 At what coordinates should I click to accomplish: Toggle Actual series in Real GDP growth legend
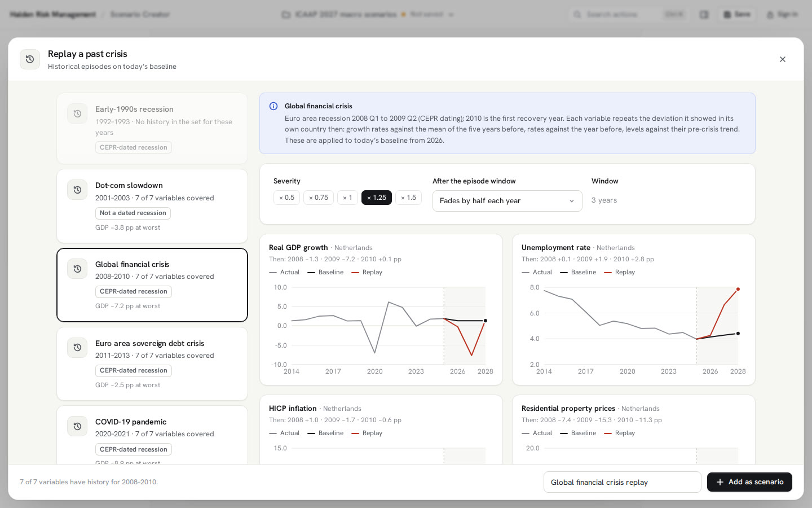click(x=284, y=272)
